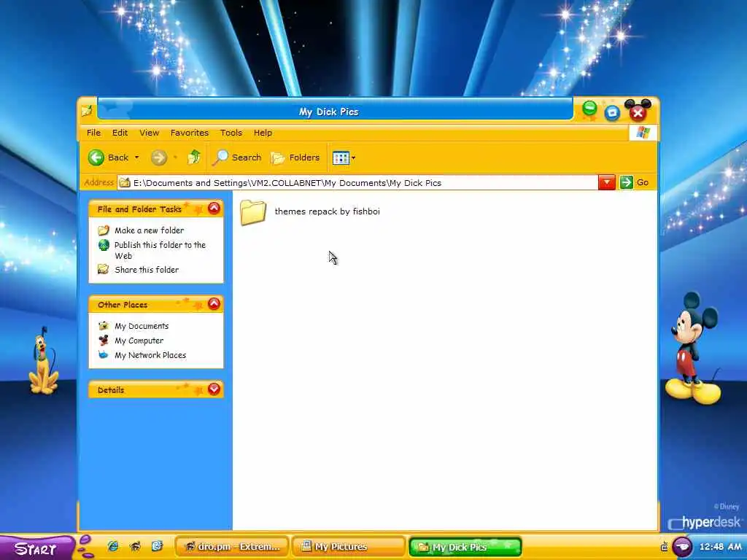Viewport: 747px width, 560px height.
Task: Click the Make a new folder icon
Action: tap(104, 230)
